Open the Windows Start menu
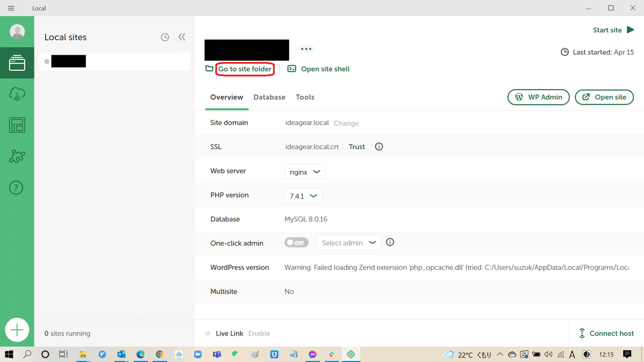Image resolution: width=644 pixels, height=362 pixels. pos(9,354)
